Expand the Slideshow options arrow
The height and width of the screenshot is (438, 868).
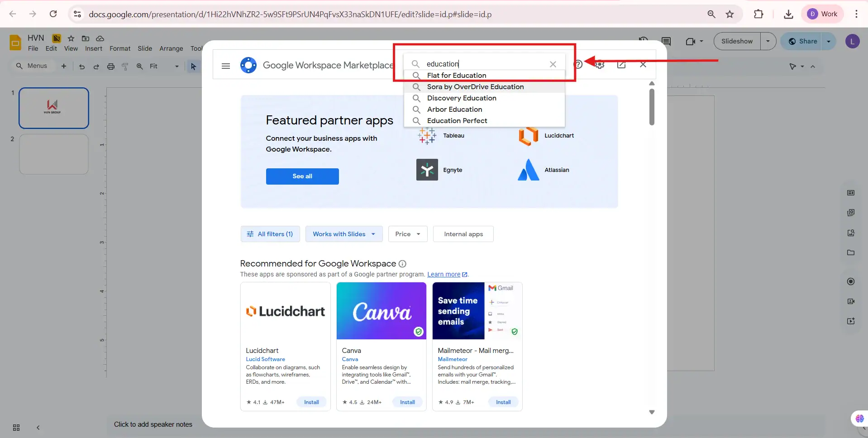click(768, 41)
